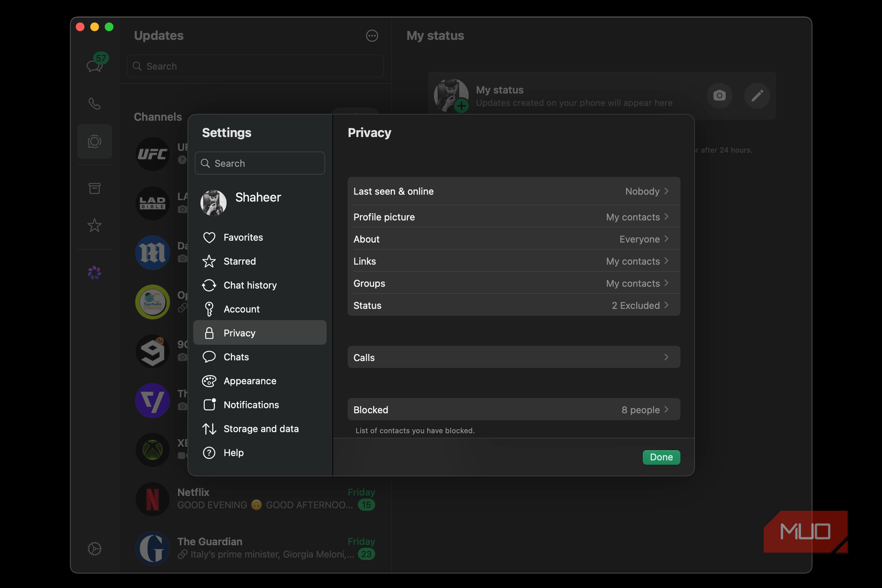Image resolution: width=882 pixels, height=588 pixels.
Task: Click the lock icon beside Privacy
Action: point(209,333)
